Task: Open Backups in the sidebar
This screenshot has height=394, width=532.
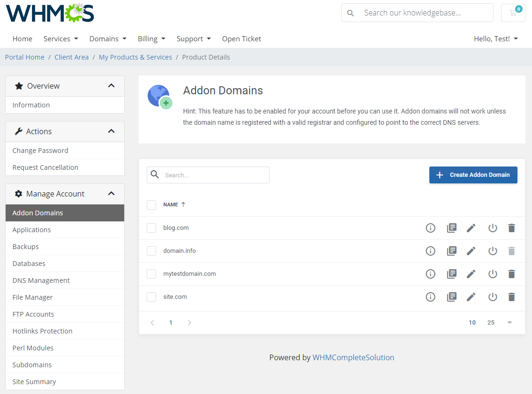Action: tap(65, 247)
